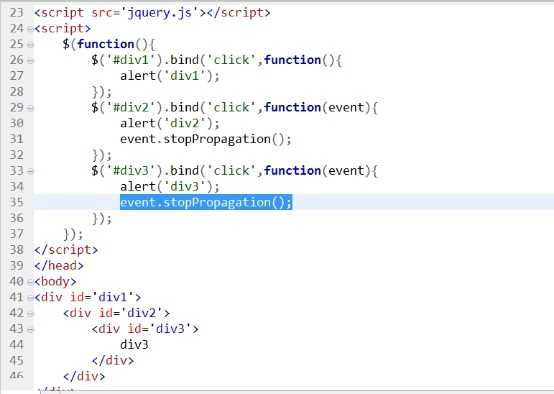Click the }); closing on line 28
The image size is (554, 394).
(x=102, y=92)
